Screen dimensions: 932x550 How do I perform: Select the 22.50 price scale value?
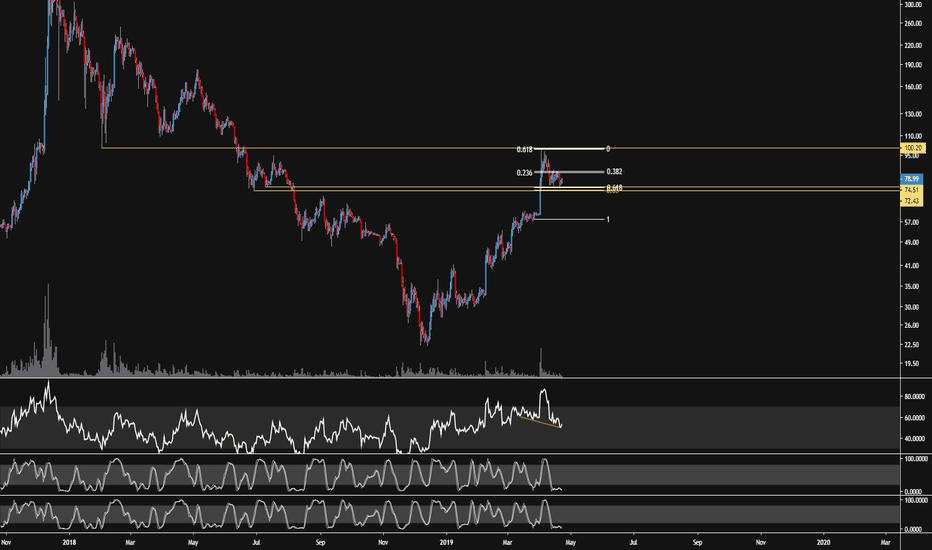coord(911,345)
